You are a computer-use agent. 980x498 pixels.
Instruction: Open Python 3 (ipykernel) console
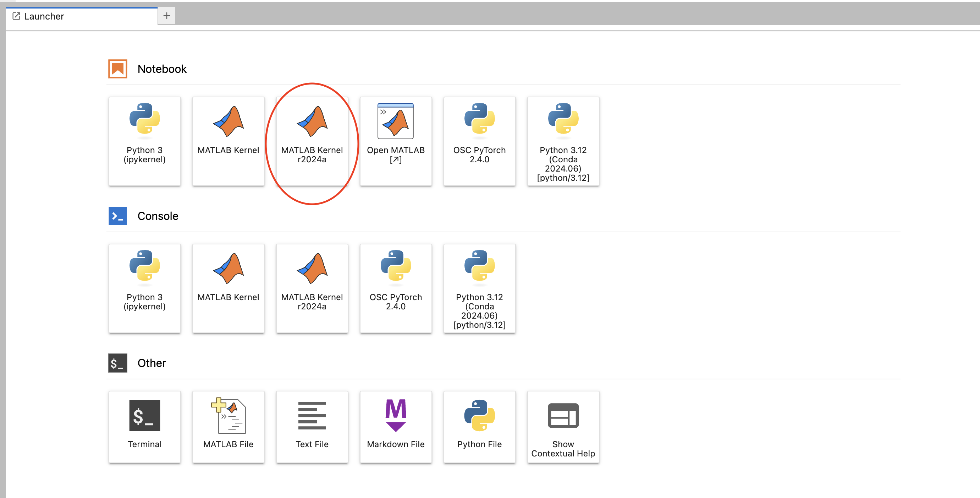coord(144,288)
